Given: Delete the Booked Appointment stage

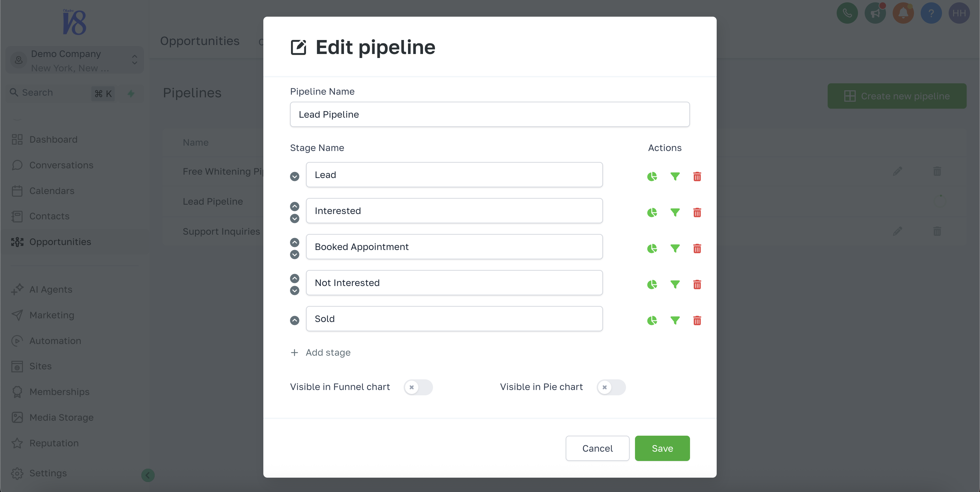Looking at the screenshot, I should [697, 248].
